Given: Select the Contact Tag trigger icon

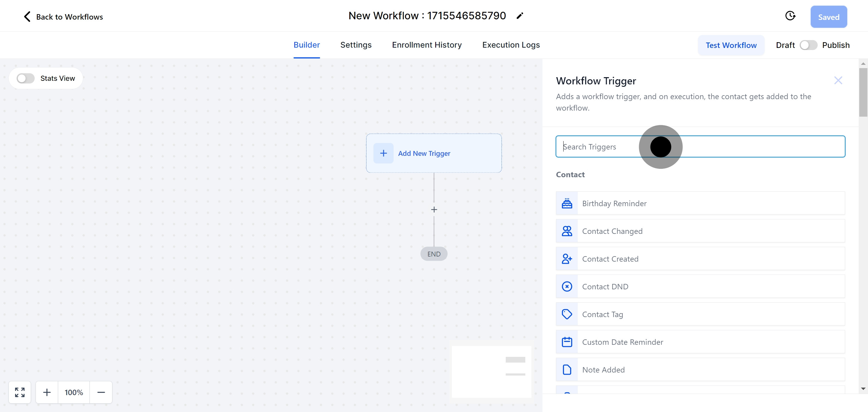Looking at the screenshot, I should pos(567,314).
